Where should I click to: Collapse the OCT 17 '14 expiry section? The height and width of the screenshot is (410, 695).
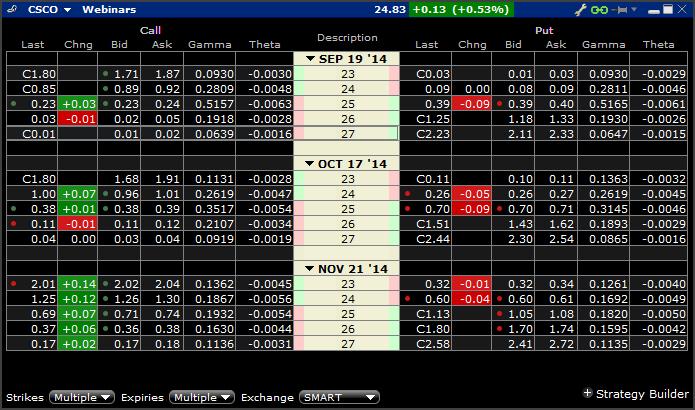312,165
